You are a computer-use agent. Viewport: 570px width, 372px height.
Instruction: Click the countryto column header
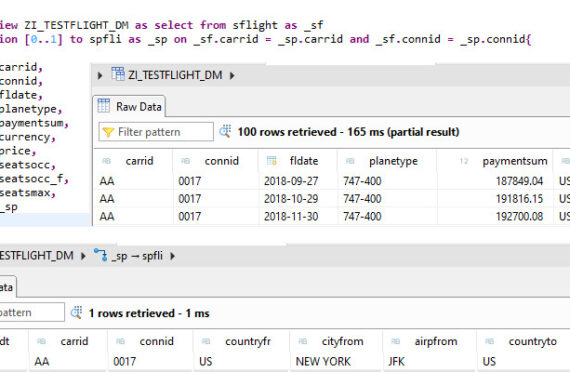tap(533, 342)
